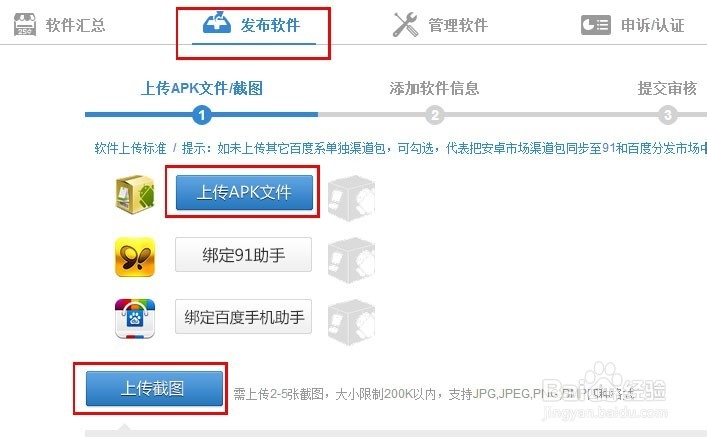This screenshot has height=437, width=707.
Task: Click the 发布软件 upload tray icon
Action: (x=216, y=23)
